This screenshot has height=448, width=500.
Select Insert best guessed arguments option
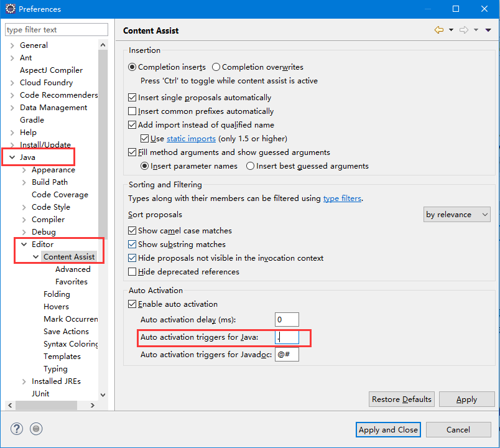251,166
